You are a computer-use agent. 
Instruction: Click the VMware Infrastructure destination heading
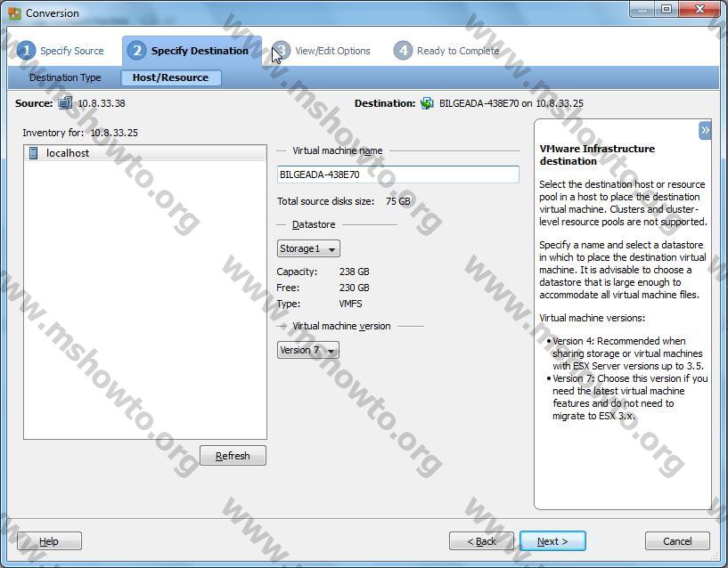[597, 155]
